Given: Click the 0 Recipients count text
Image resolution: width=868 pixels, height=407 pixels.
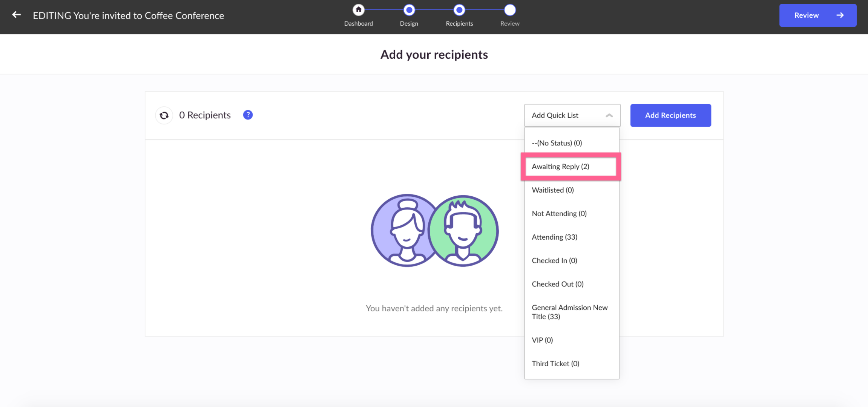Looking at the screenshot, I should tap(205, 115).
